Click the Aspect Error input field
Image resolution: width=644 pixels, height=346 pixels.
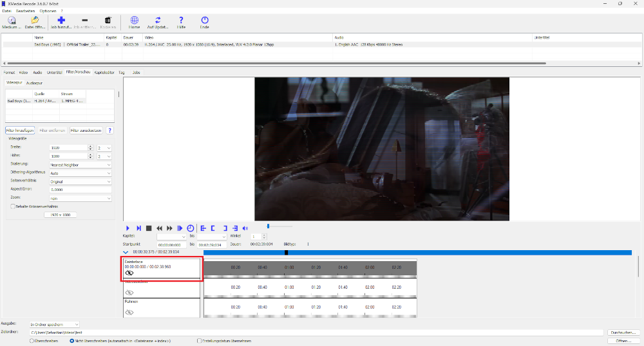pyautogui.click(x=80, y=190)
